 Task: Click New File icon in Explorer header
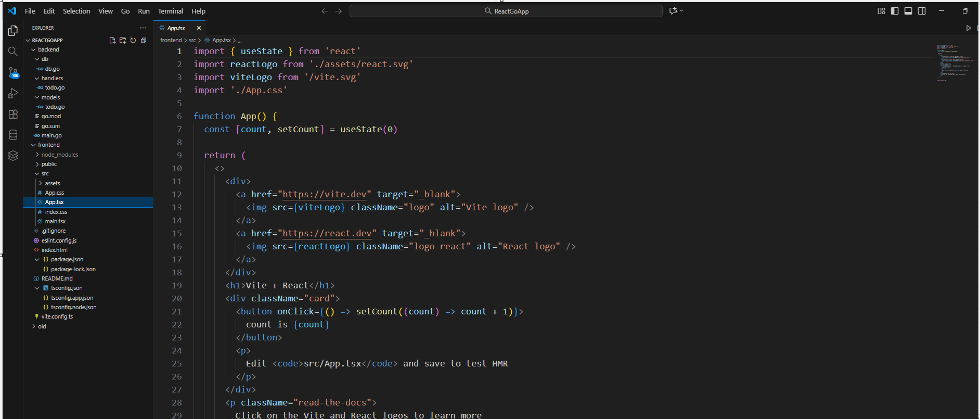click(x=112, y=40)
